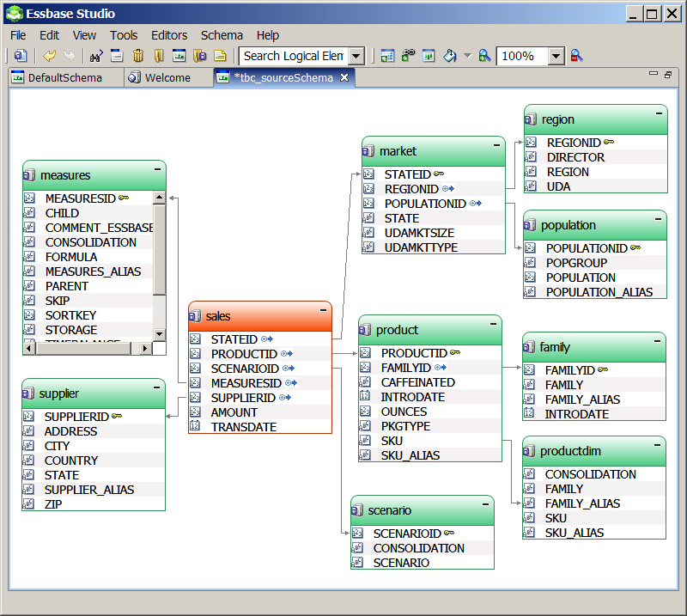Open the File menu
Screen dimensions: 687x616
[18, 35]
